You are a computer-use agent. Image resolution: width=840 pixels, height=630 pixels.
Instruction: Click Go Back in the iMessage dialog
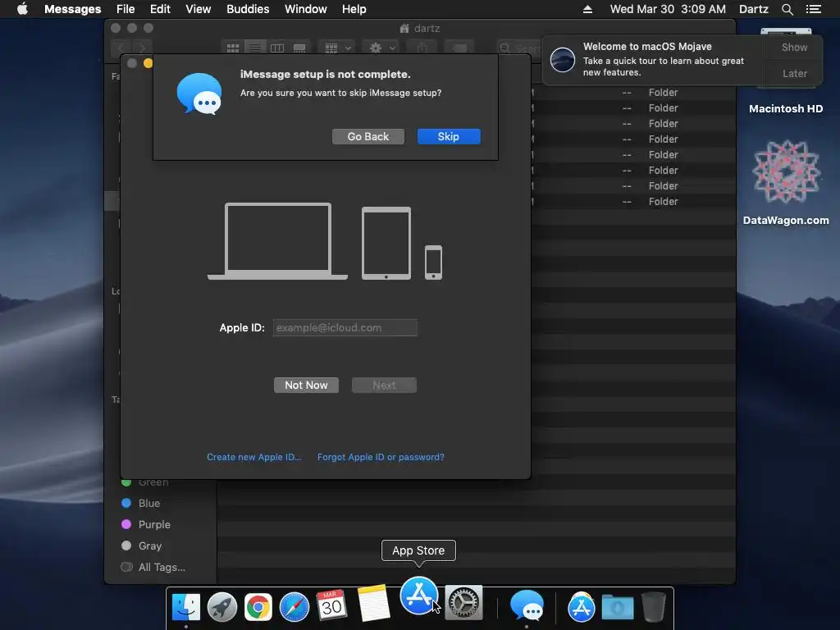click(x=368, y=137)
